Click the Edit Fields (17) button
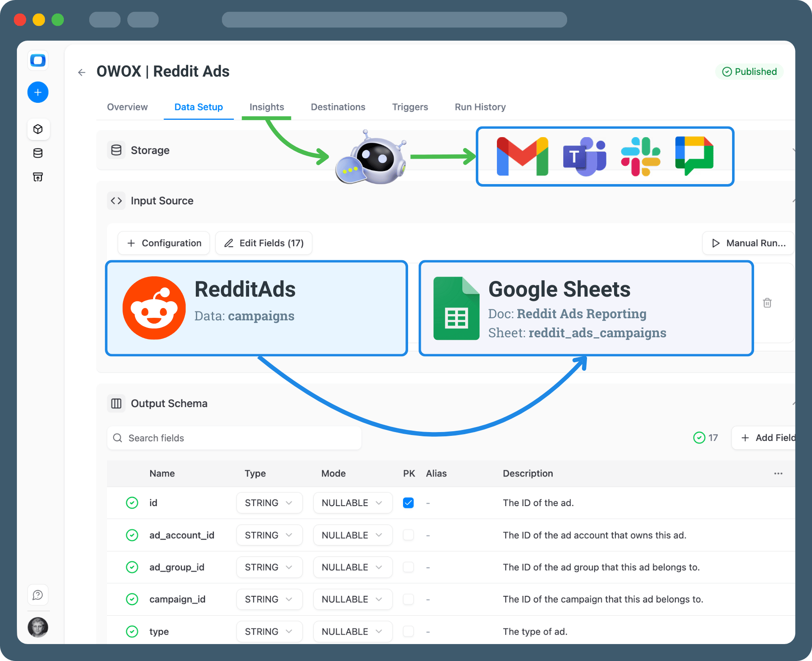The height and width of the screenshot is (661, 812). [263, 243]
